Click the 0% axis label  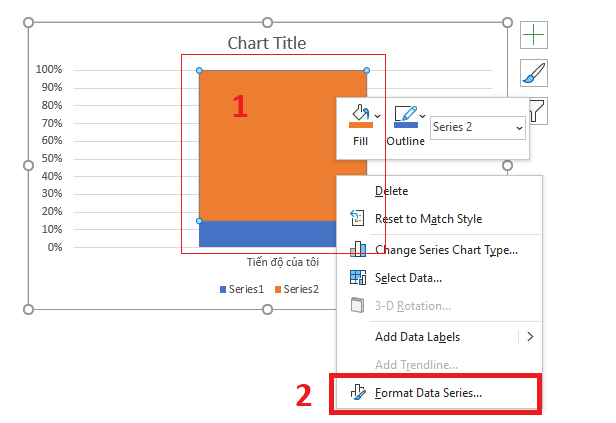coord(55,247)
